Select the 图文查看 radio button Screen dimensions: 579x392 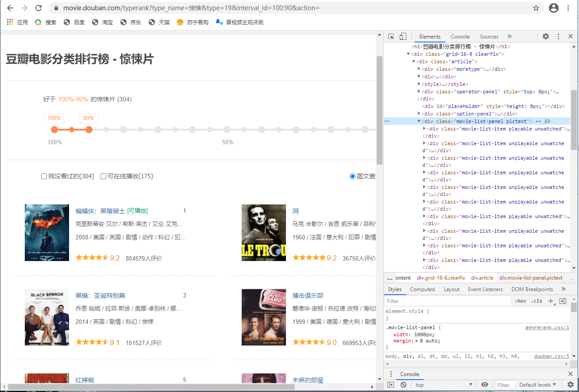coord(352,176)
